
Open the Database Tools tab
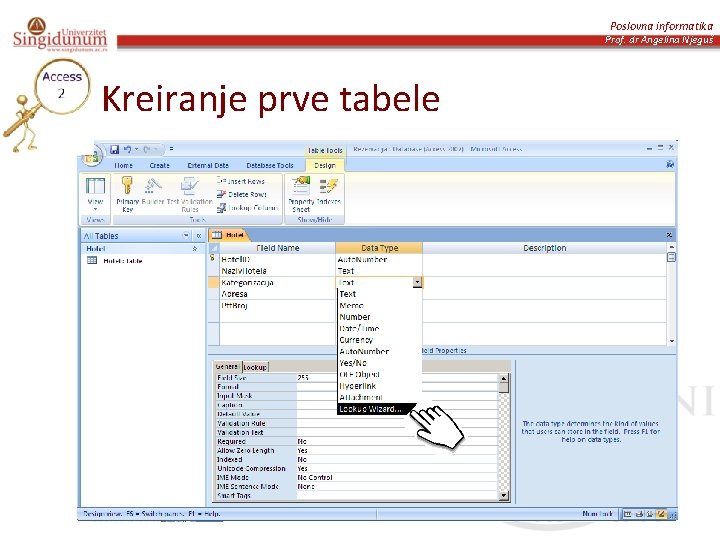270,165
